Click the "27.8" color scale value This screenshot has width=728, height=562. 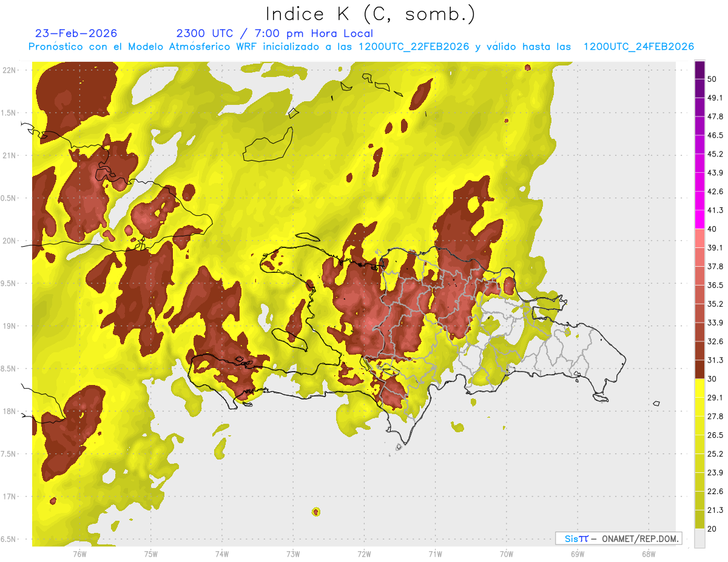pos(715,416)
